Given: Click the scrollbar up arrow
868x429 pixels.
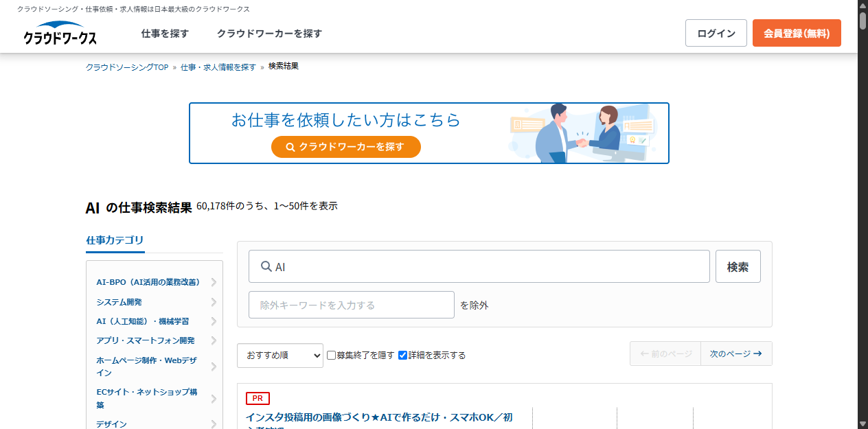Looking at the screenshot, I should point(863,4).
